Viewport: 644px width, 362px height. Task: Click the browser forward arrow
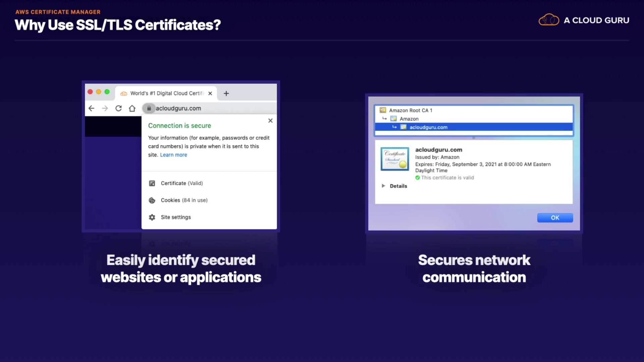coord(105,108)
